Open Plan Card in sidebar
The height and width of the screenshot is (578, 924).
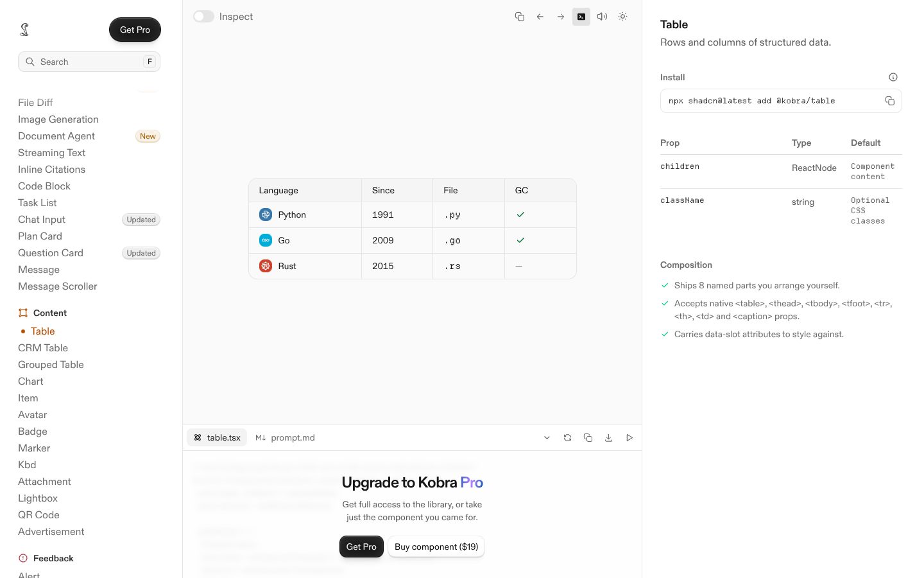40,236
